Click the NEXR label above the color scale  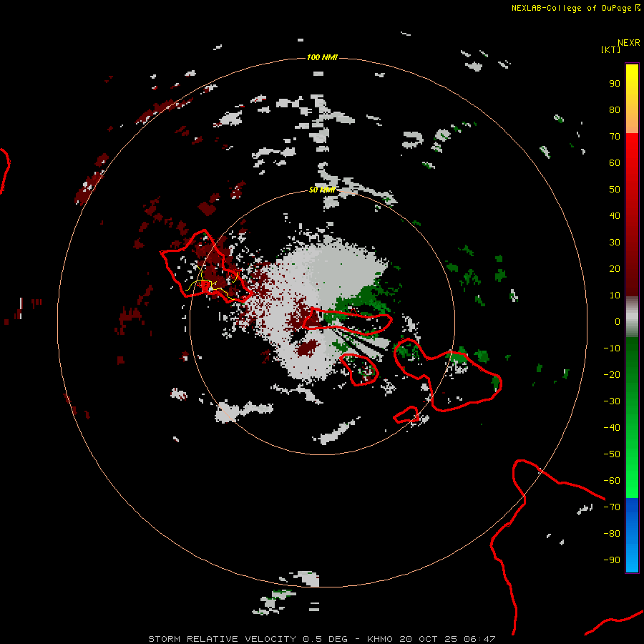pos(629,43)
